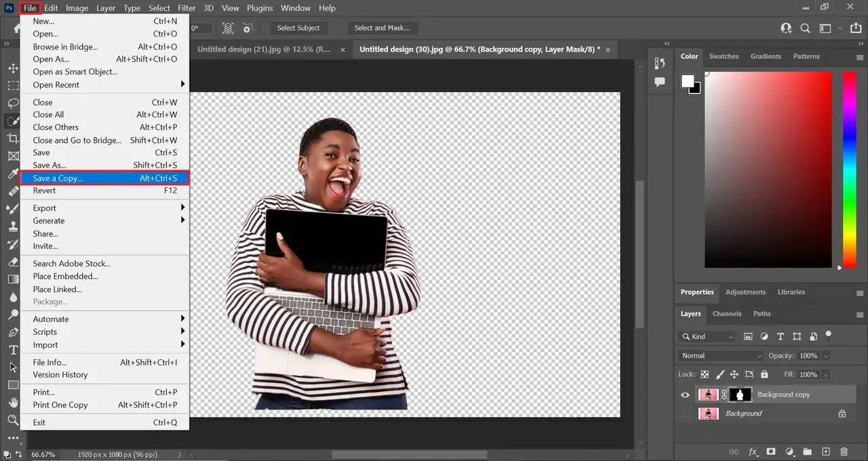868x461 pixels.
Task: Toggle the lock all attributes icon
Action: pyautogui.click(x=764, y=374)
